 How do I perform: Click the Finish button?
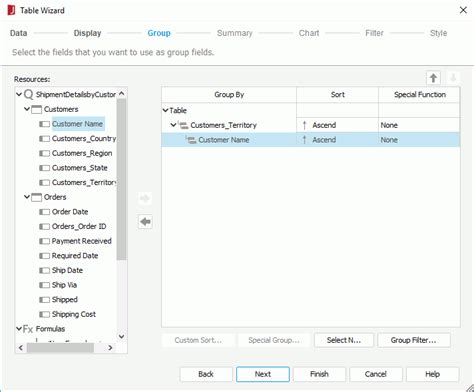pos(319,374)
